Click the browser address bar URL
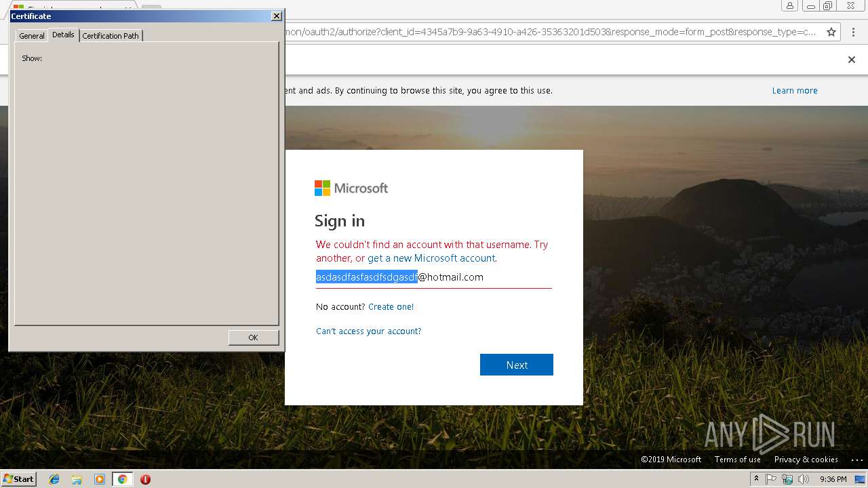The image size is (868, 488). (x=551, y=32)
